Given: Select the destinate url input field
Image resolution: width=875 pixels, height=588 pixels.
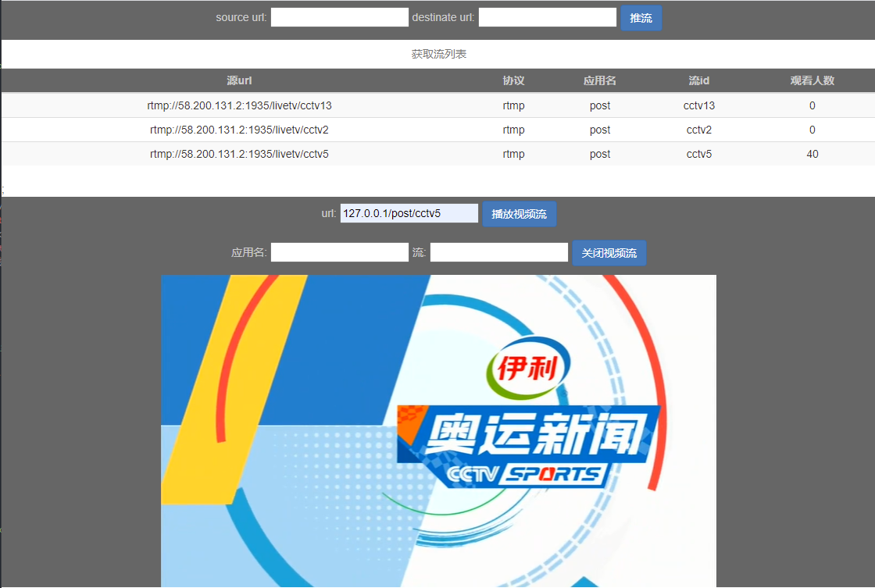Looking at the screenshot, I should (x=547, y=16).
